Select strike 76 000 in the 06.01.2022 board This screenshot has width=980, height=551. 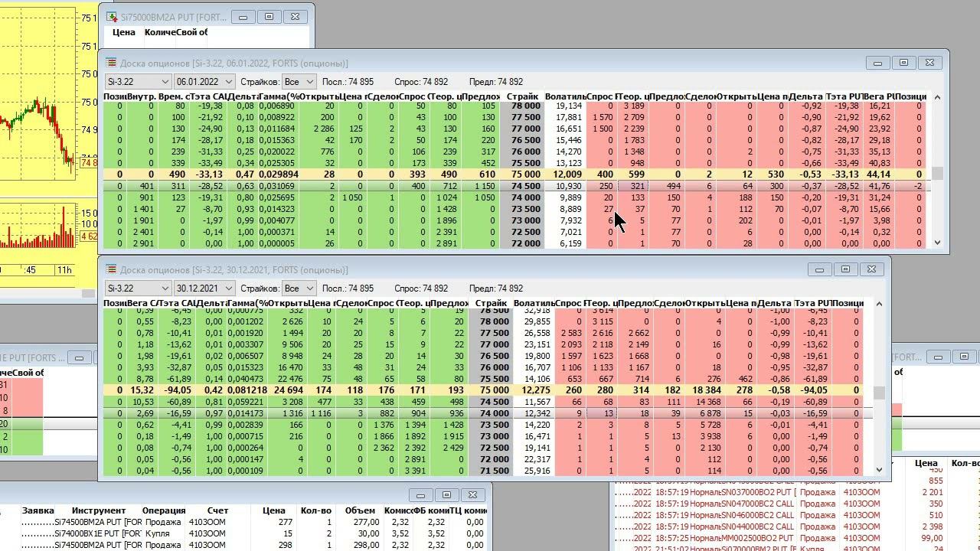pos(523,152)
